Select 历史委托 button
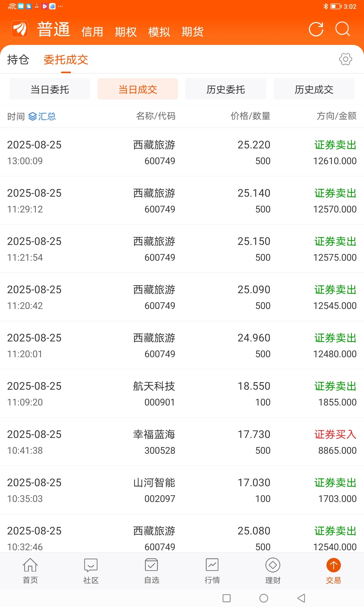 click(226, 89)
